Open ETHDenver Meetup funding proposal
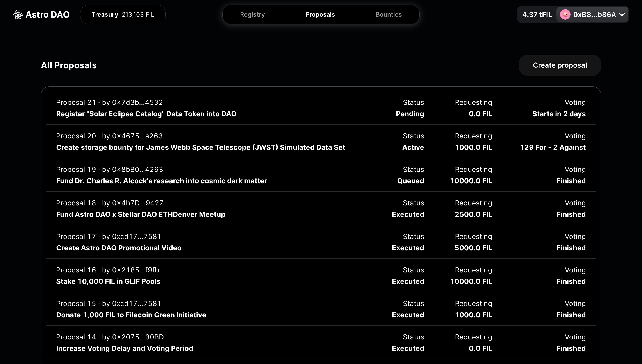This screenshot has height=364, width=642. [x=141, y=214]
